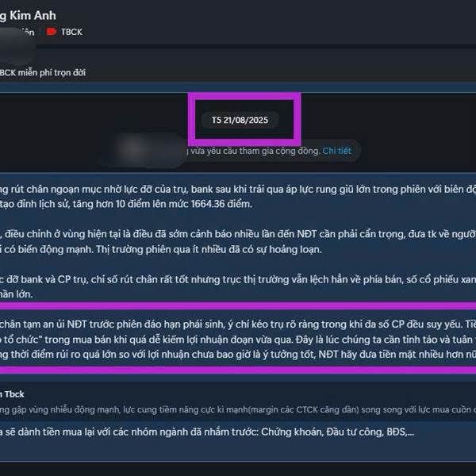Open the 'Chi tiết' link

click(x=336, y=151)
